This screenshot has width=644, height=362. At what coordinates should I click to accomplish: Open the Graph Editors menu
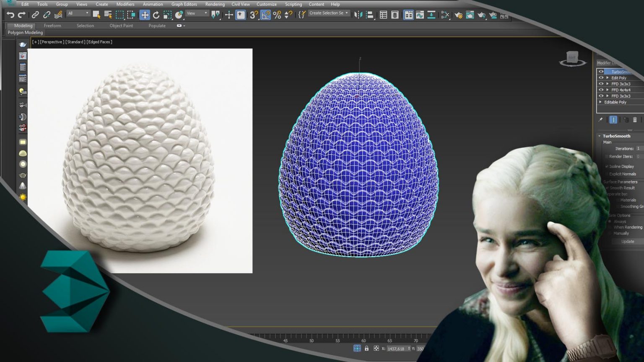(x=184, y=4)
